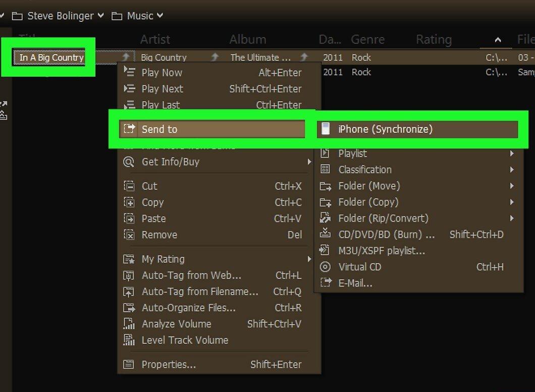Expand the Get Info/Buy submenu arrow
Screen dimensions: 535x392
[309, 162]
